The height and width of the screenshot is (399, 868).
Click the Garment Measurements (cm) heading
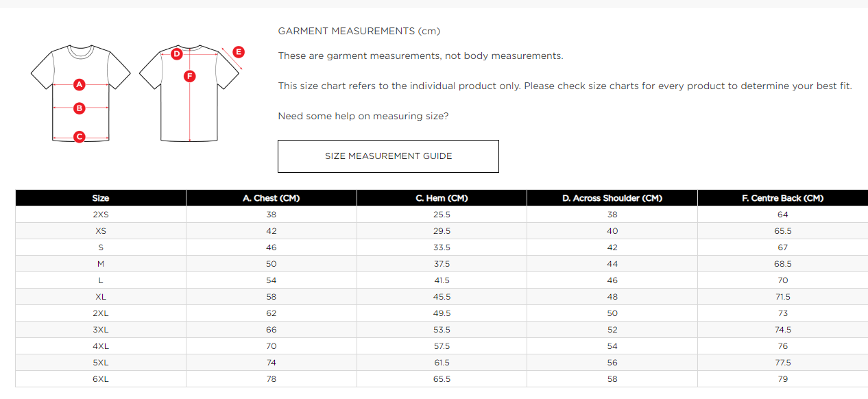pyautogui.click(x=359, y=32)
